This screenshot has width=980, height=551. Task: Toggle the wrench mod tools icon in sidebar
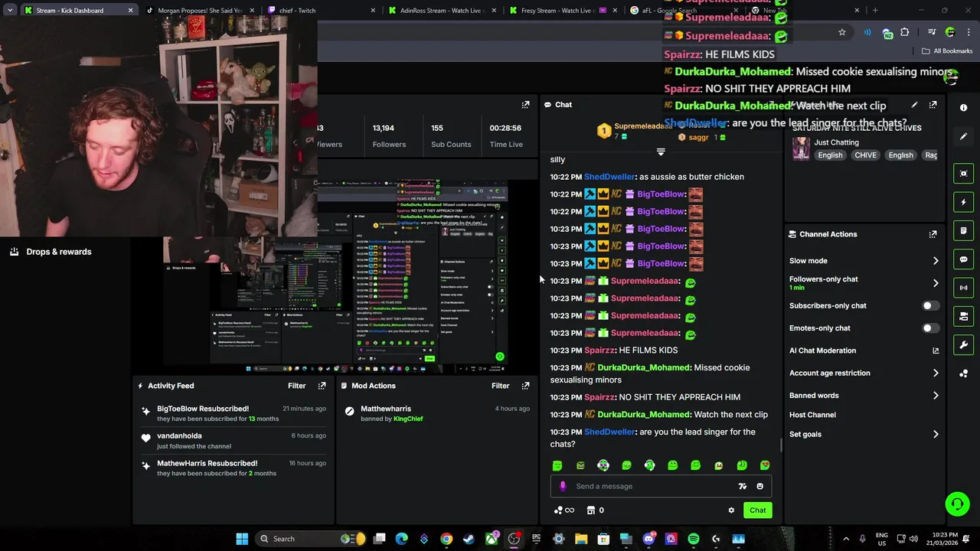tap(963, 345)
